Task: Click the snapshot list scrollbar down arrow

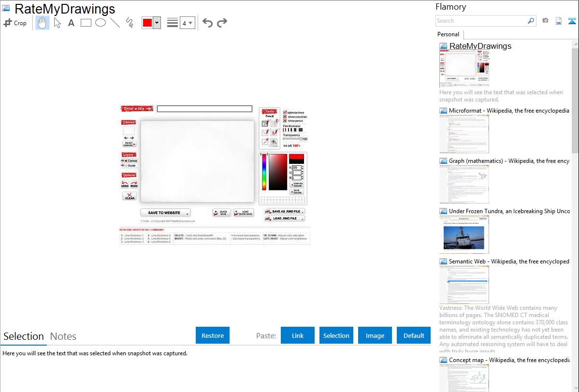Action: point(575,388)
